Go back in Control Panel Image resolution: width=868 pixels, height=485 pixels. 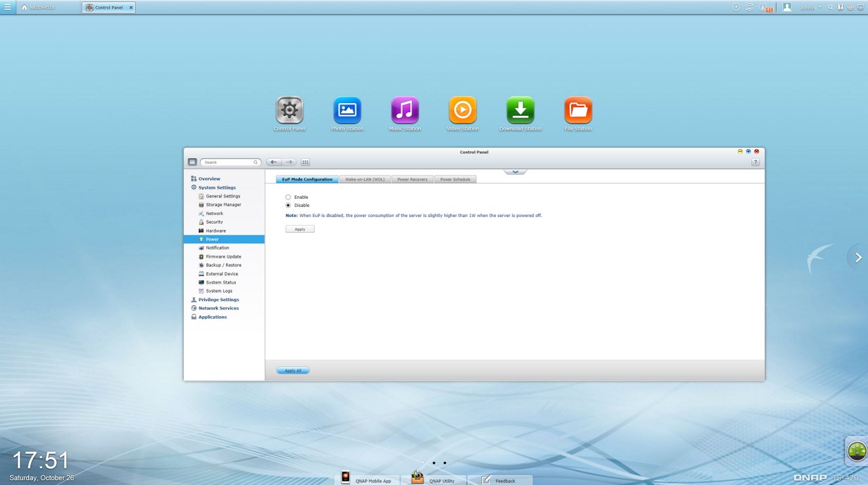[274, 162]
